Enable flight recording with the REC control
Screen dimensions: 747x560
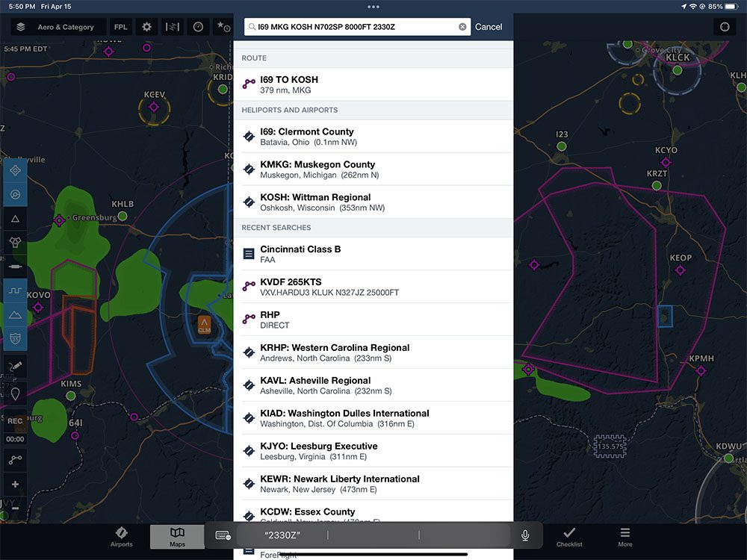15,420
